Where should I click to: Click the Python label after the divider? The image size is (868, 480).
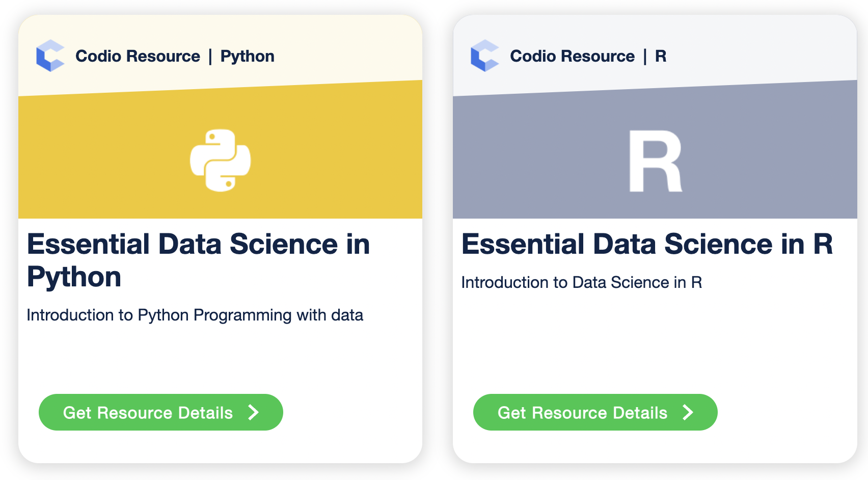click(248, 56)
